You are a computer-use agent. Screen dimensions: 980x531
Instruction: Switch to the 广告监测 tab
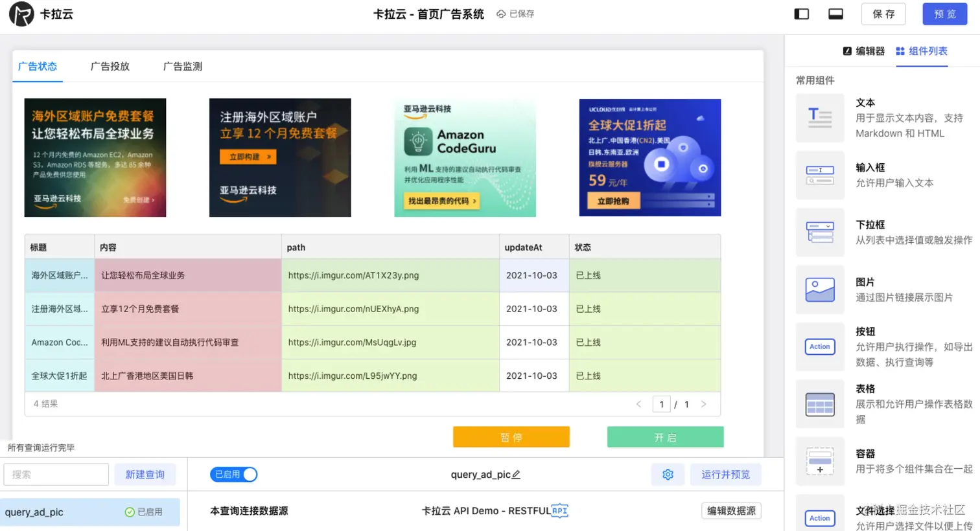(183, 66)
